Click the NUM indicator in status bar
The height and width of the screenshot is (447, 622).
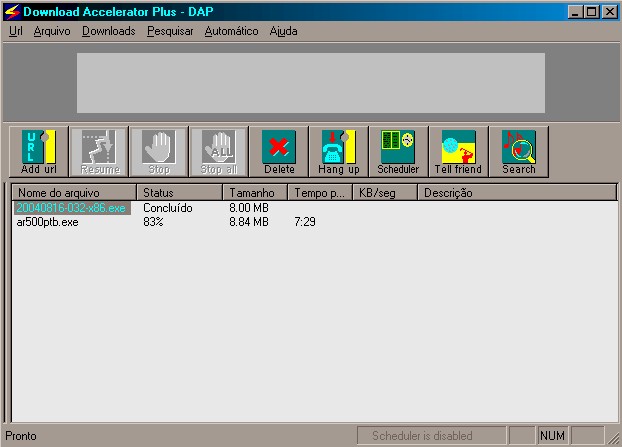[552, 435]
